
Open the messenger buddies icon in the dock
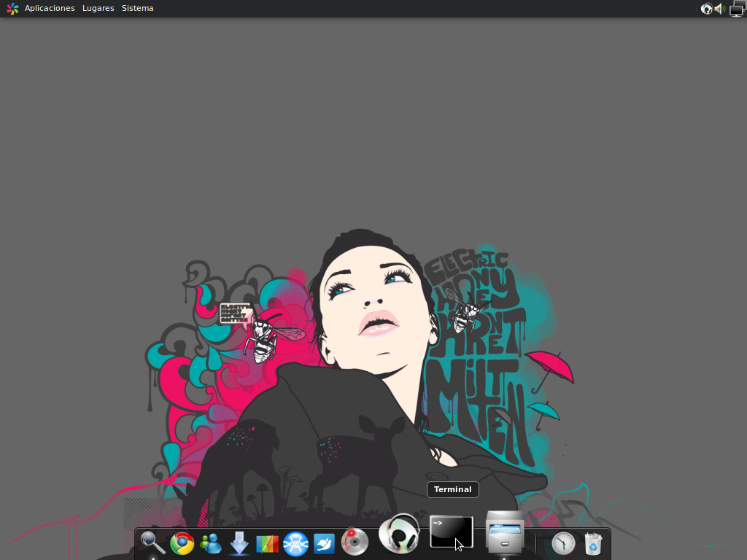pyautogui.click(x=211, y=543)
